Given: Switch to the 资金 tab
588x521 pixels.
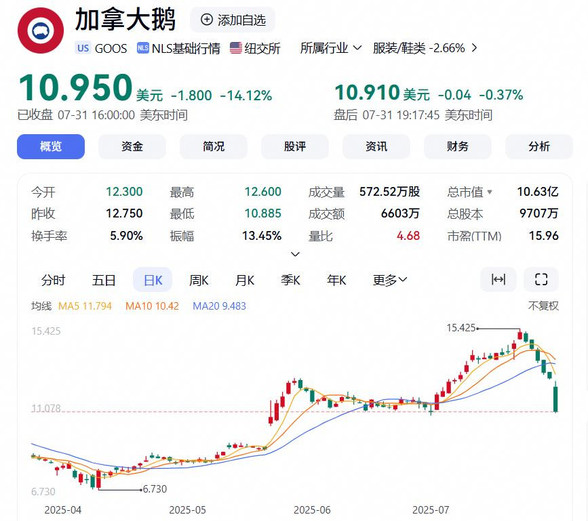Looking at the screenshot, I should 132,146.
